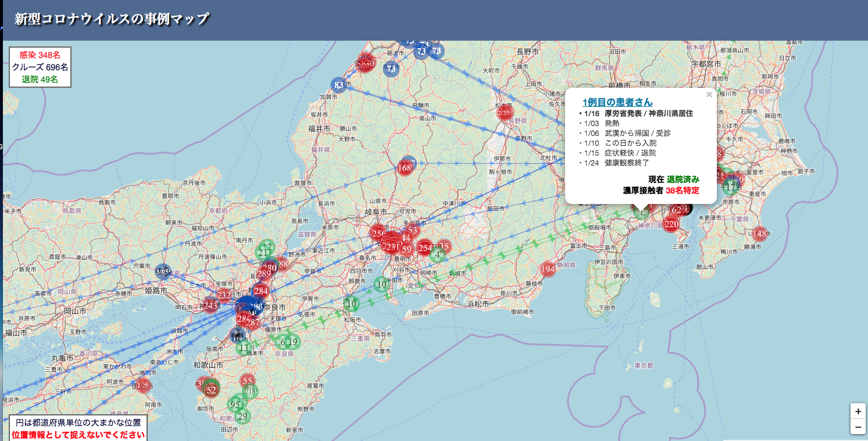Open red case marker 148 in Chiba
Viewport: 868px width, 441px height.
pyautogui.click(x=759, y=234)
